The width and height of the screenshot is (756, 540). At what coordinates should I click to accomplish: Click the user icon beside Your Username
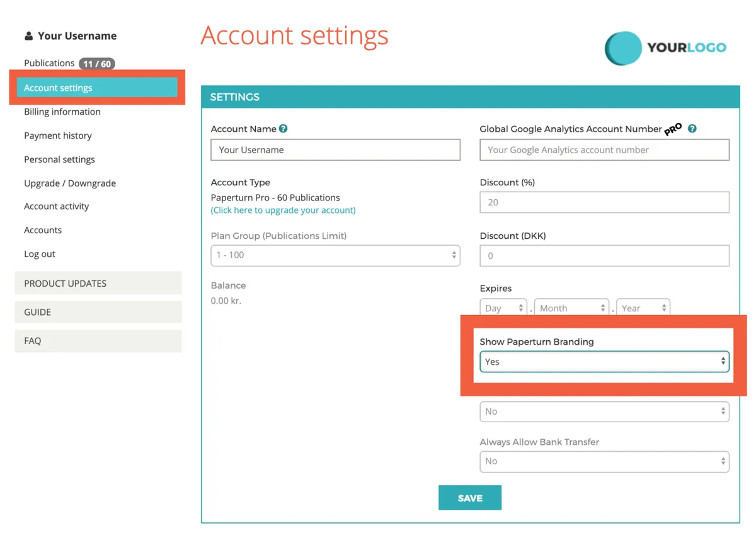(29, 37)
